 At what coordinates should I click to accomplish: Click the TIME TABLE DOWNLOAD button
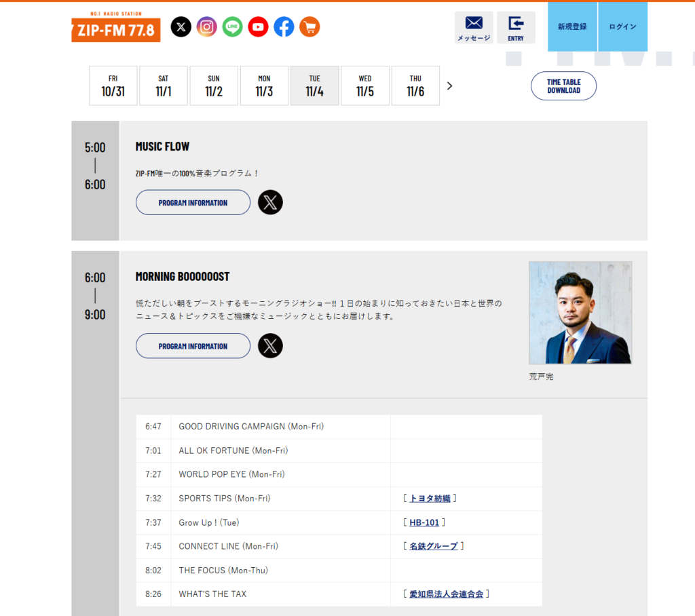563,86
